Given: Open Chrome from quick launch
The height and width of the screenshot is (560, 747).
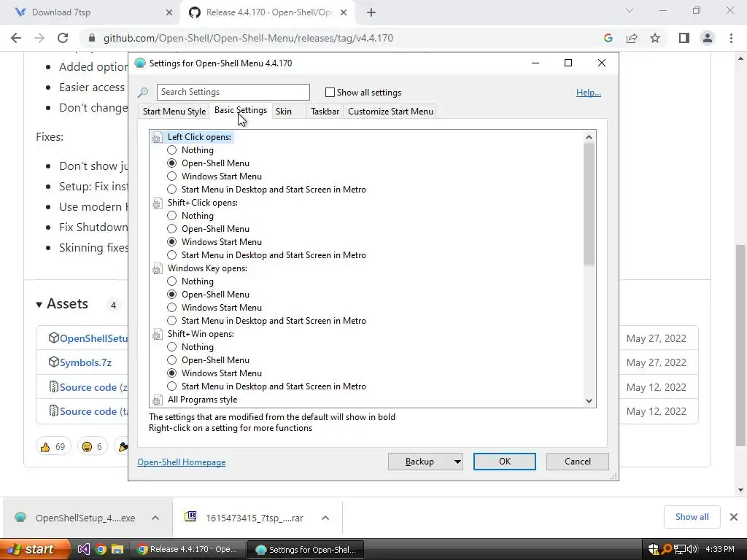Looking at the screenshot, I should point(101,550).
